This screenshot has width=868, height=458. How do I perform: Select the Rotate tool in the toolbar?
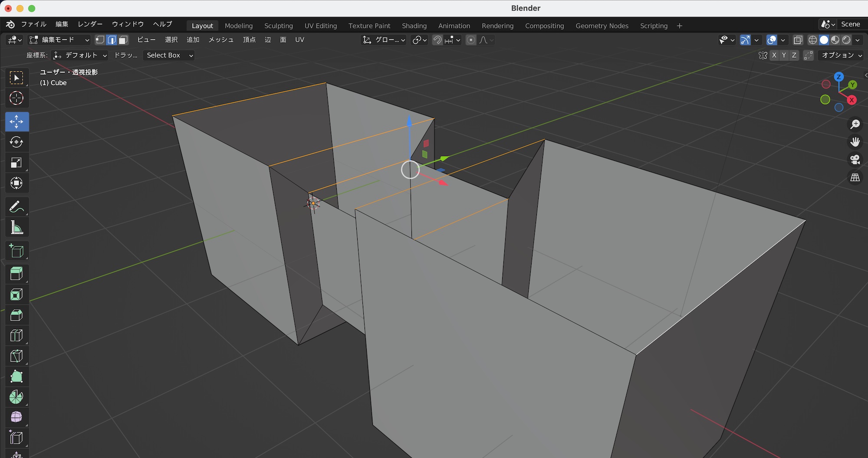16,142
